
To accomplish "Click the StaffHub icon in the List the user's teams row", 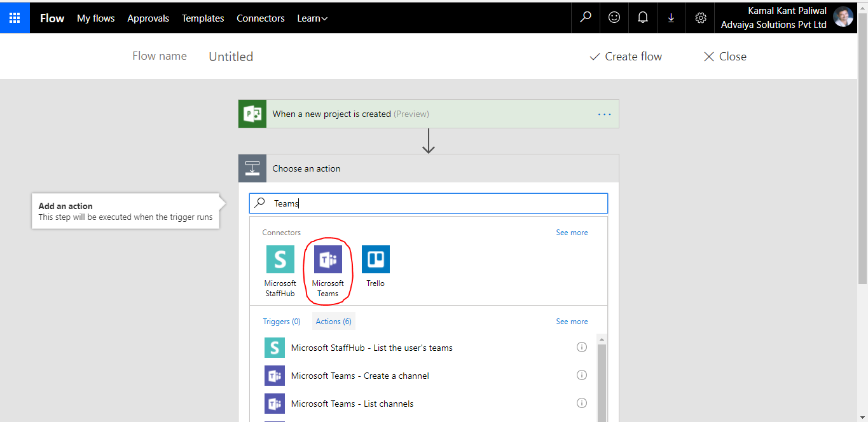I will (x=275, y=348).
